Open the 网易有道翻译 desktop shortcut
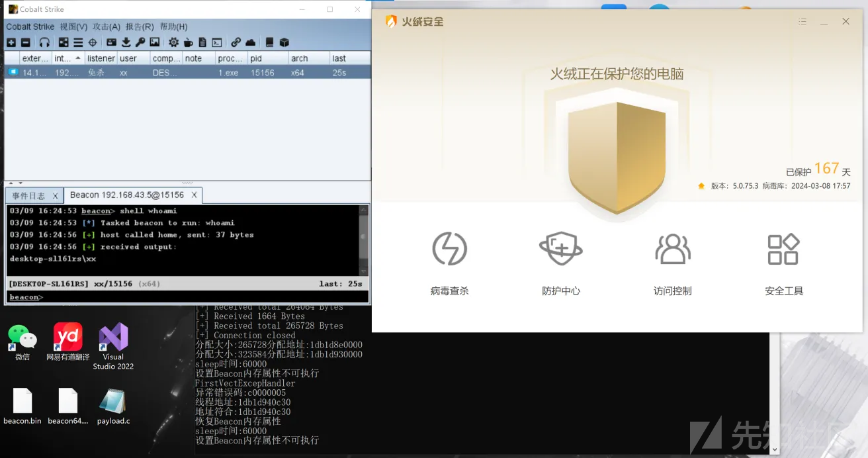This screenshot has width=868, height=458. (x=67, y=342)
